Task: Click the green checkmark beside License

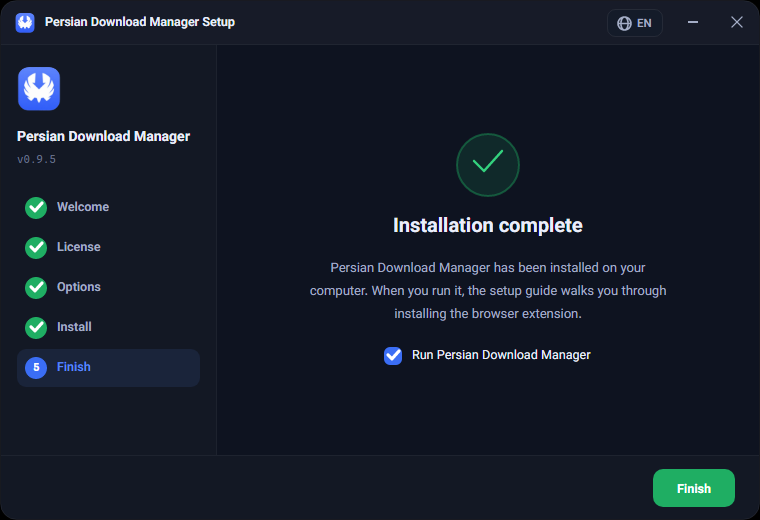Action: [36, 248]
